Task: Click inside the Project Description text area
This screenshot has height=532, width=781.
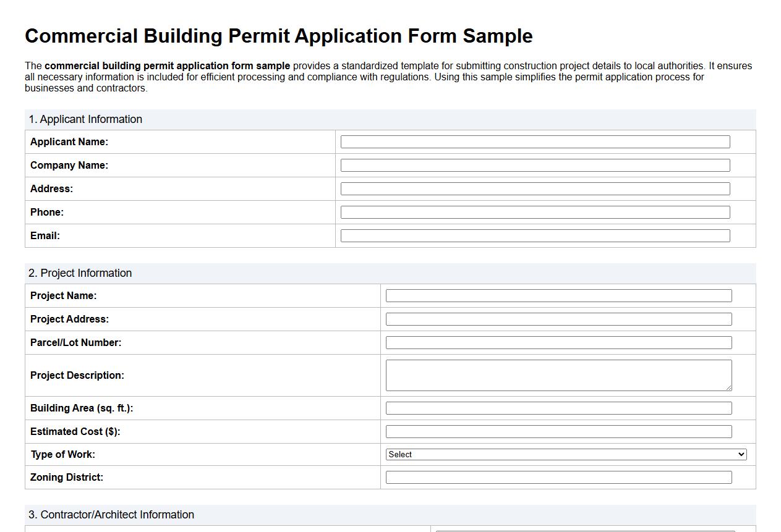Action: click(x=558, y=373)
